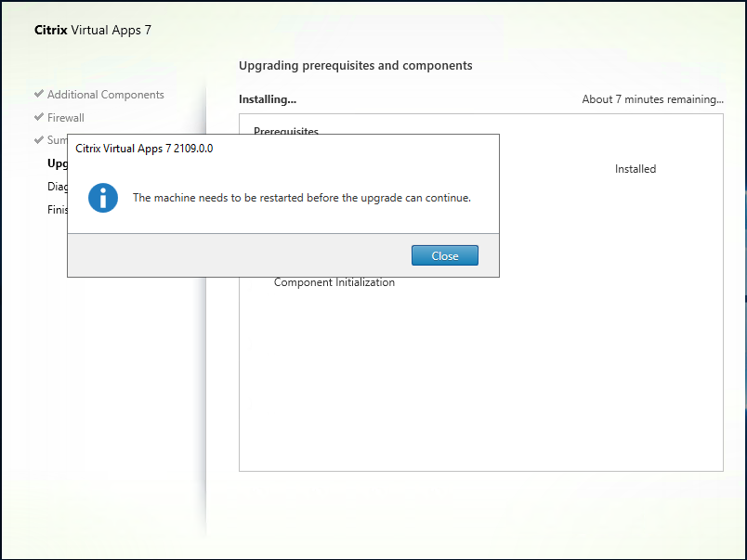Screen dimensions: 747x560
Task: Click the 'Installing...' status label
Action: tap(268, 99)
